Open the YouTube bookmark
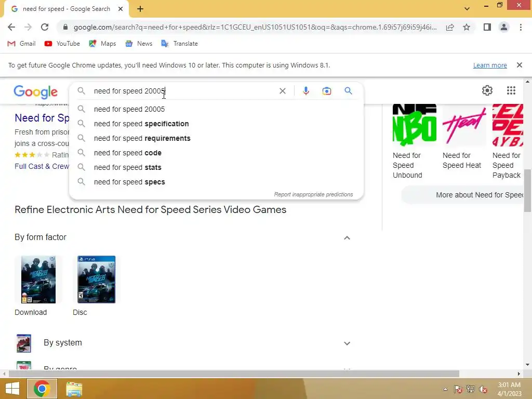The height and width of the screenshot is (399, 532). click(62, 44)
